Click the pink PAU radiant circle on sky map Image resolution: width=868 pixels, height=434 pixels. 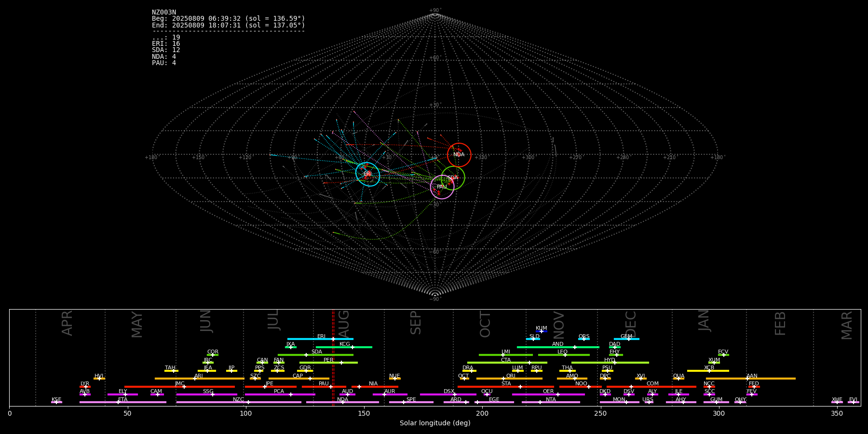442,187
